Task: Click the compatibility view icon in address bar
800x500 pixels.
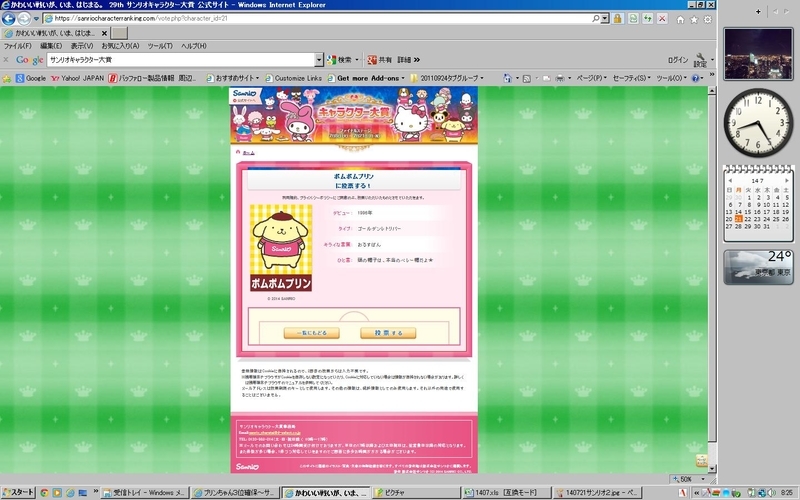Action: [x=633, y=19]
